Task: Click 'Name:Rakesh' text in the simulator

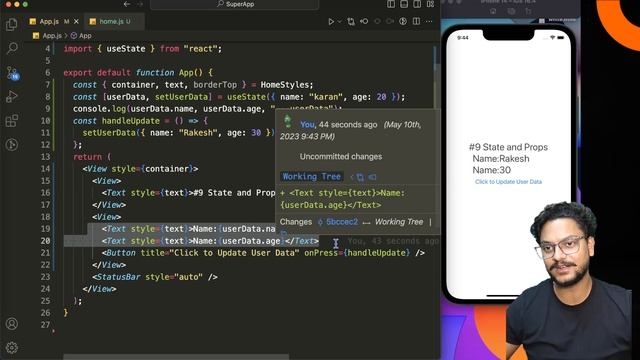Action: pos(501,159)
